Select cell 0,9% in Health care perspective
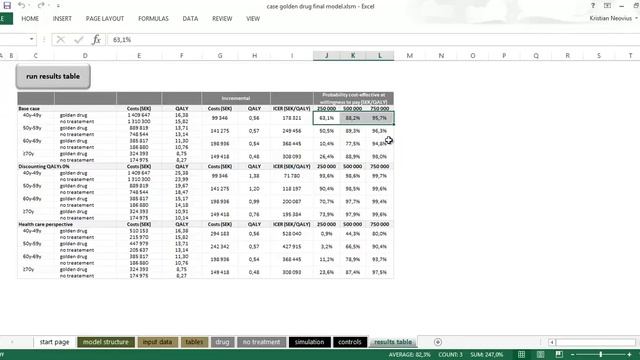 pos(327,234)
